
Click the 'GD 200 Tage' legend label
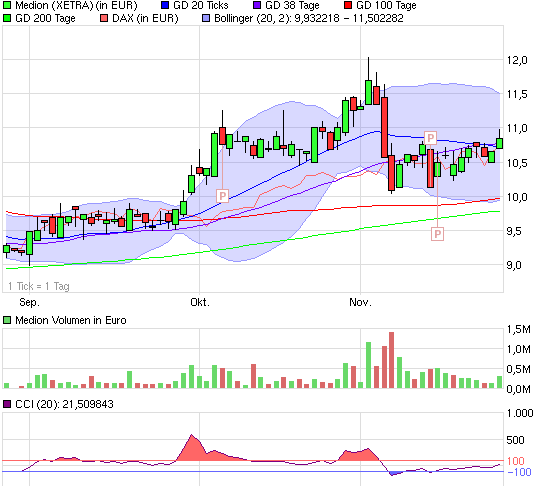(x=45, y=18)
